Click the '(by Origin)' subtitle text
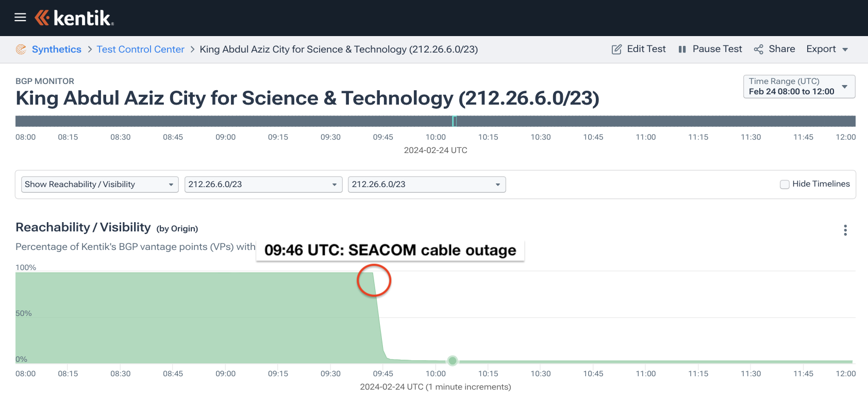The width and height of the screenshot is (868, 402). click(177, 229)
